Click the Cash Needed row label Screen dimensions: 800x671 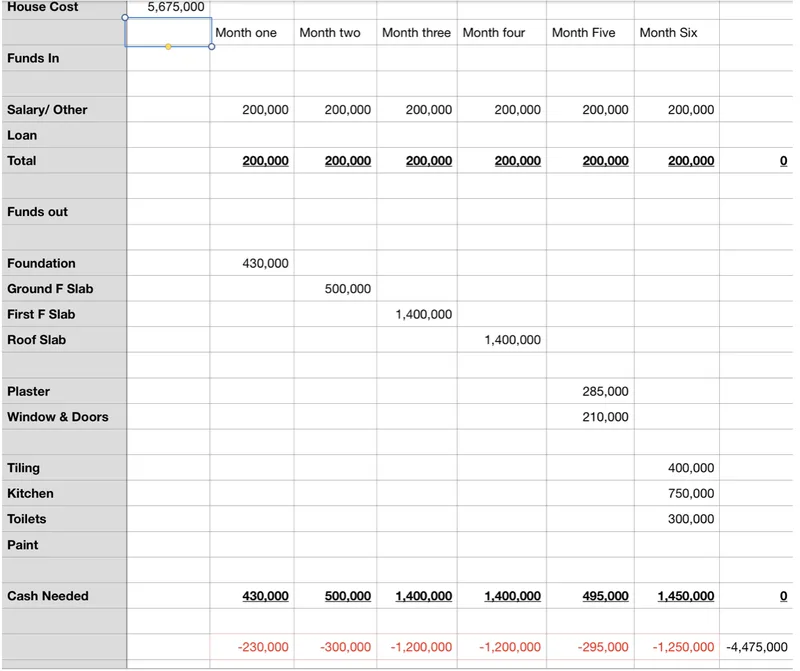tap(64, 596)
